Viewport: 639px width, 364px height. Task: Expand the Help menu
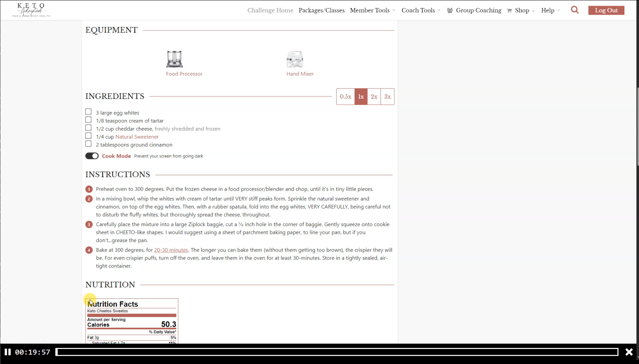point(550,10)
